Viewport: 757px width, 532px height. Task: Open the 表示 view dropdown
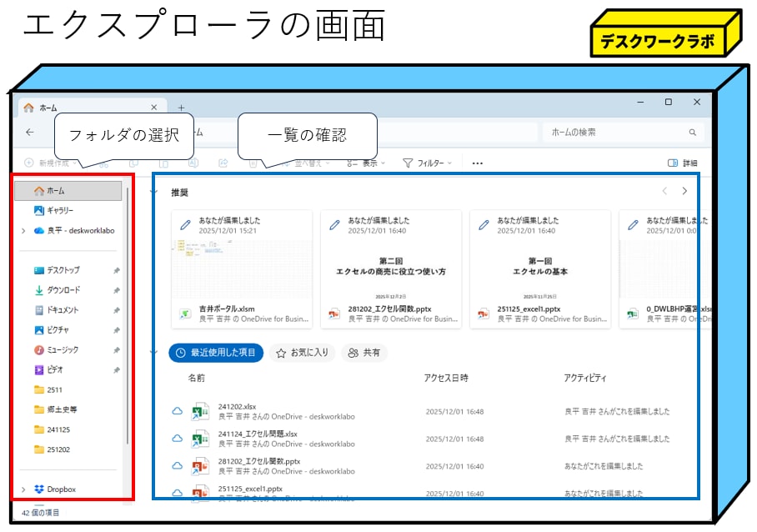pyautogui.click(x=366, y=163)
